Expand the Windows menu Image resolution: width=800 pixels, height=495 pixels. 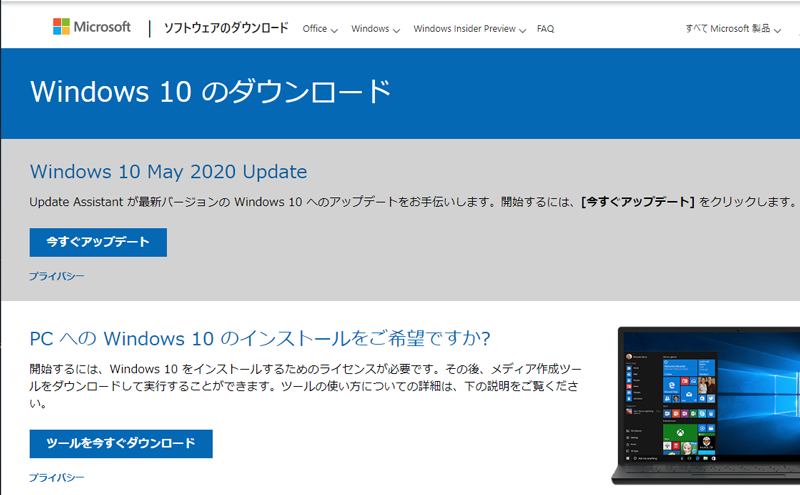(375, 29)
